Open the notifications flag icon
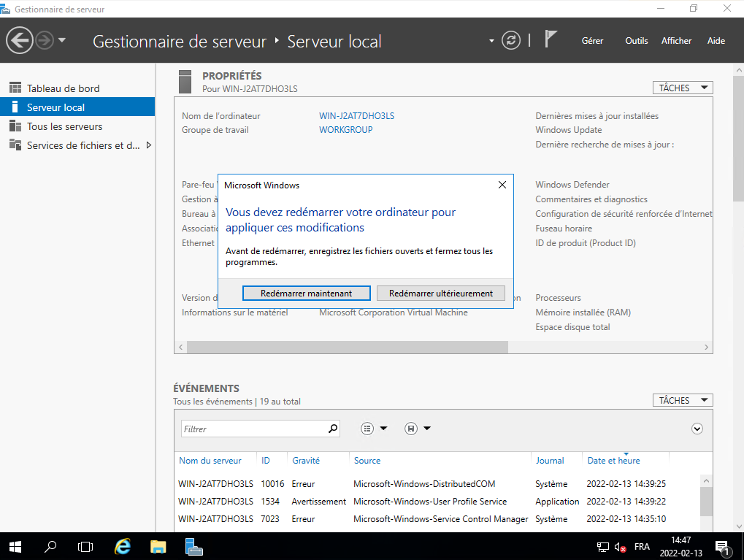Image resolution: width=744 pixels, height=560 pixels. pyautogui.click(x=551, y=39)
